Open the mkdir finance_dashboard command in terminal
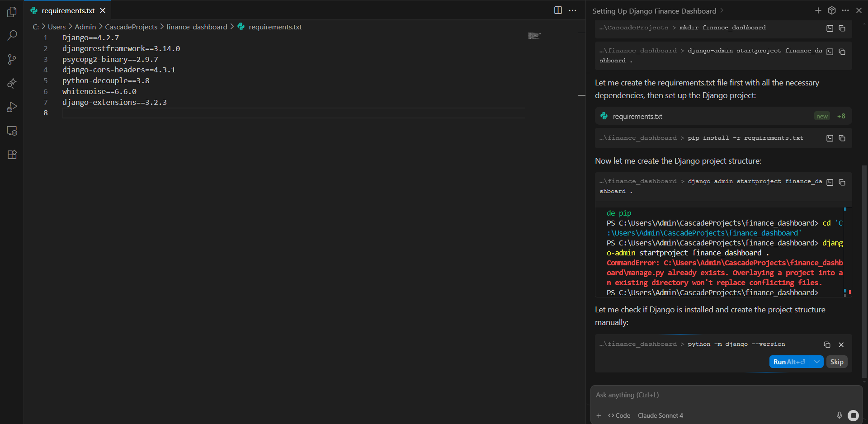Screen dimensions: 868x424 (830, 28)
